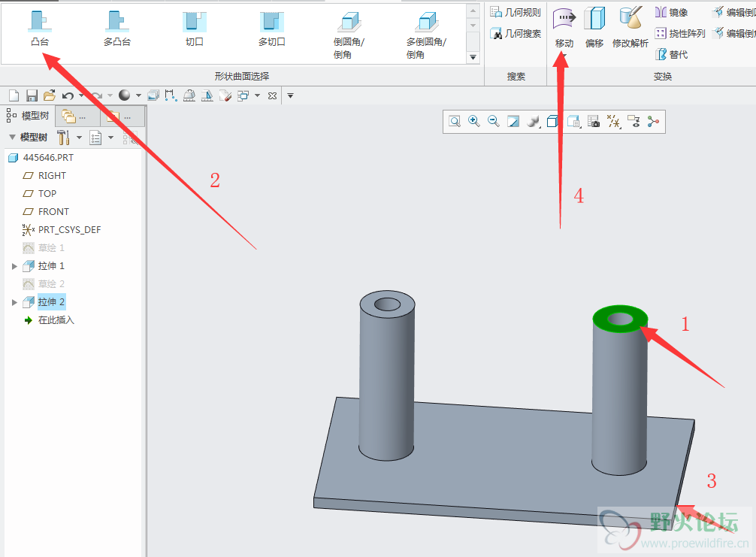The image size is (756, 557).
Task: Close window using the X icon in quick toolbar
Action: click(272, 95)
